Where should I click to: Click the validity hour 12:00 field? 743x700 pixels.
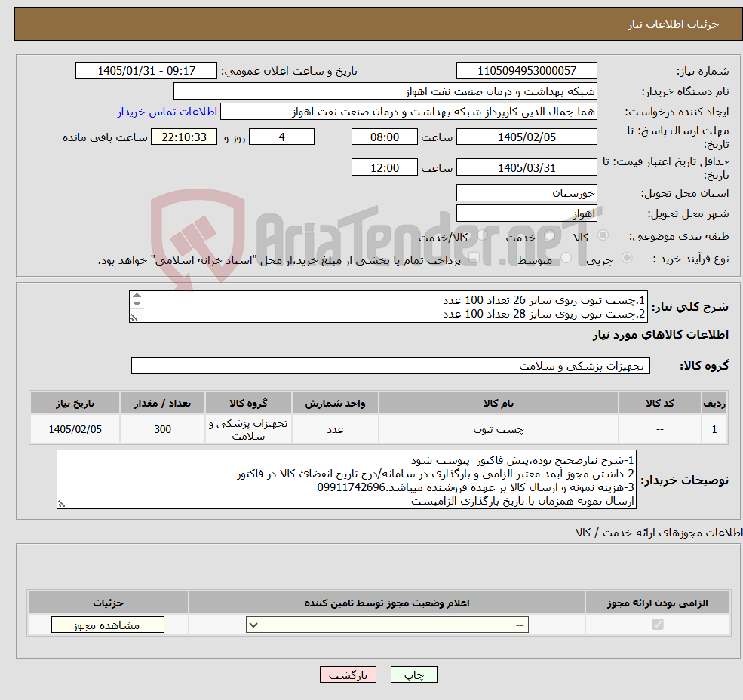tap(384, 167)
